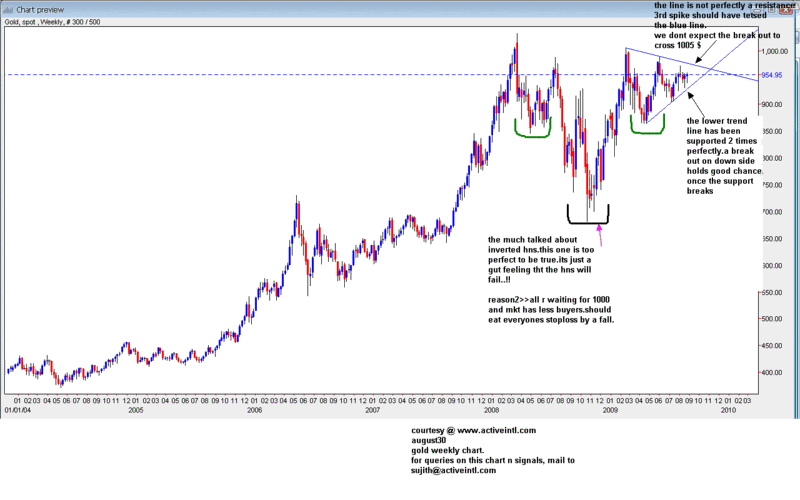Click the 2009 year label on time axis
This screenshot has height=500, width=800.
[x=610, y=410]
